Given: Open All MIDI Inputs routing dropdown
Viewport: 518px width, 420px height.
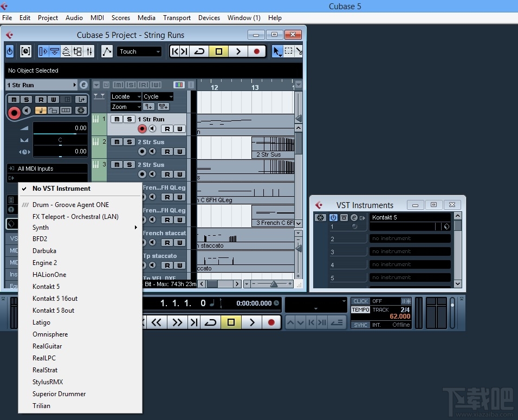Looking at the screenshot, I should pos(47,169).
